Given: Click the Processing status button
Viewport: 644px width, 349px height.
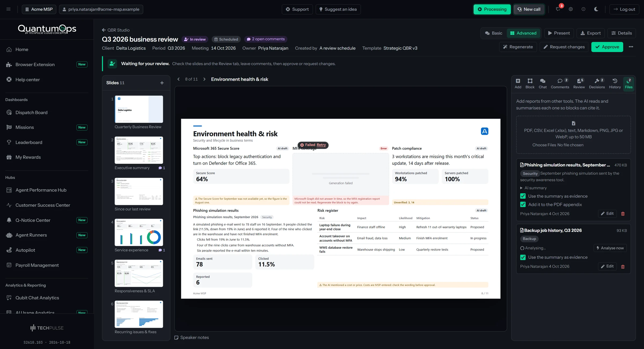Looking at the screenshot, I should click(492, 9).
